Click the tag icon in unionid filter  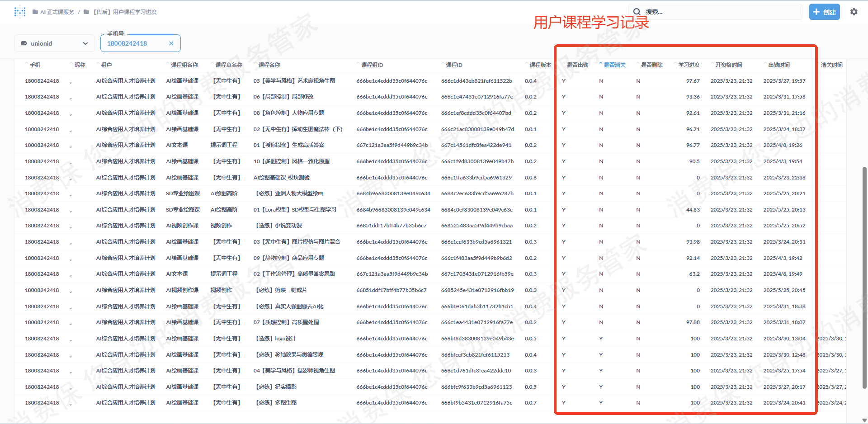24,43
